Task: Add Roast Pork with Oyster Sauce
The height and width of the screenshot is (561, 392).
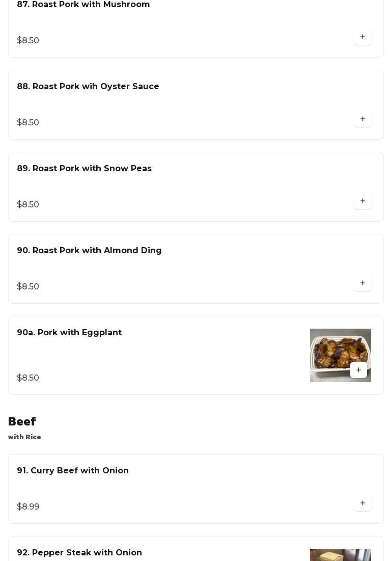Action: point(362,119)
